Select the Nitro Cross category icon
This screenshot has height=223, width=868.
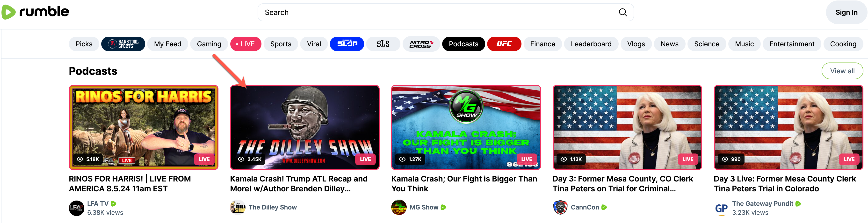pos(421,44)
